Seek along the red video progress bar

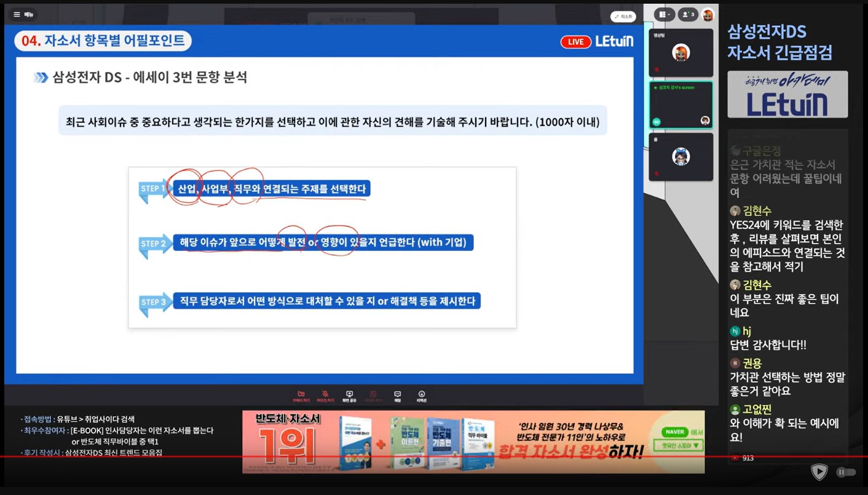(x=434, y=456)
